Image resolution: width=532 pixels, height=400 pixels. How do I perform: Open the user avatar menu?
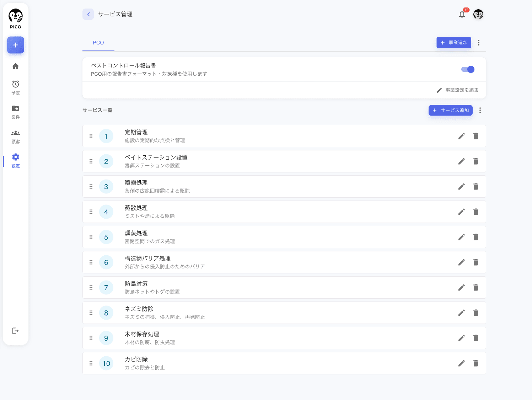[478, 14]
